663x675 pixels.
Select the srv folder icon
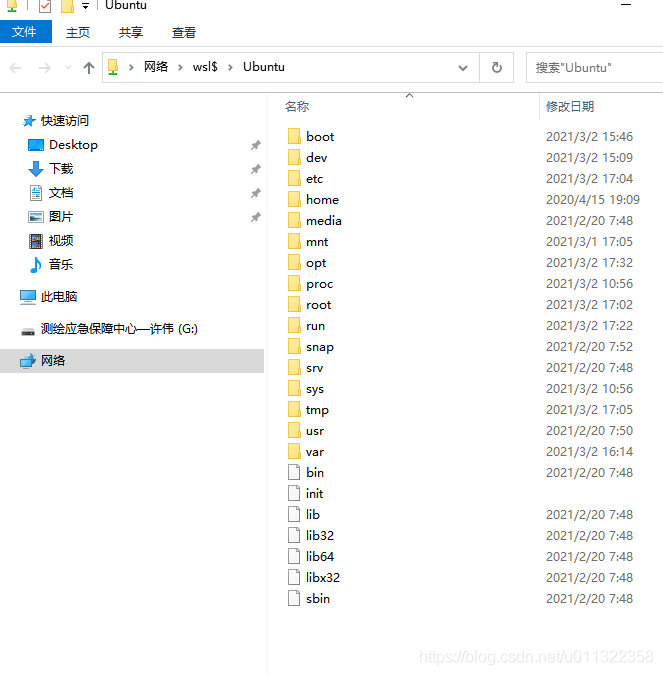coord(294,367)
